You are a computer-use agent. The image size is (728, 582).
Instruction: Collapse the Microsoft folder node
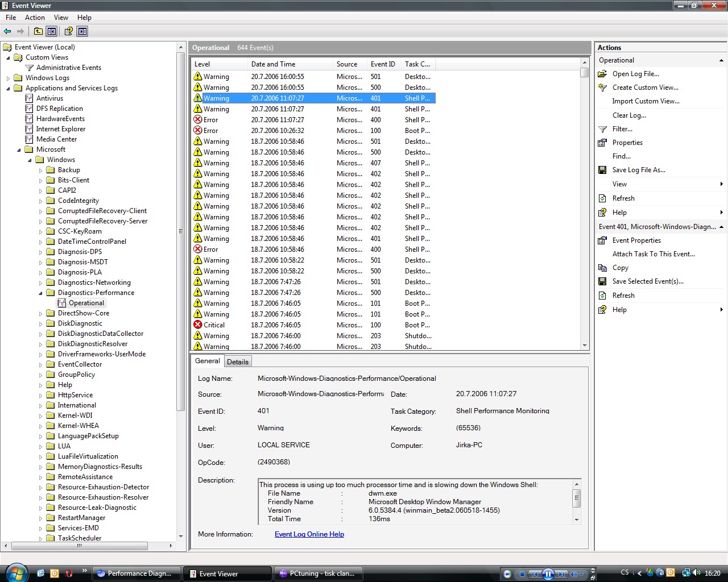pos(19,149)
